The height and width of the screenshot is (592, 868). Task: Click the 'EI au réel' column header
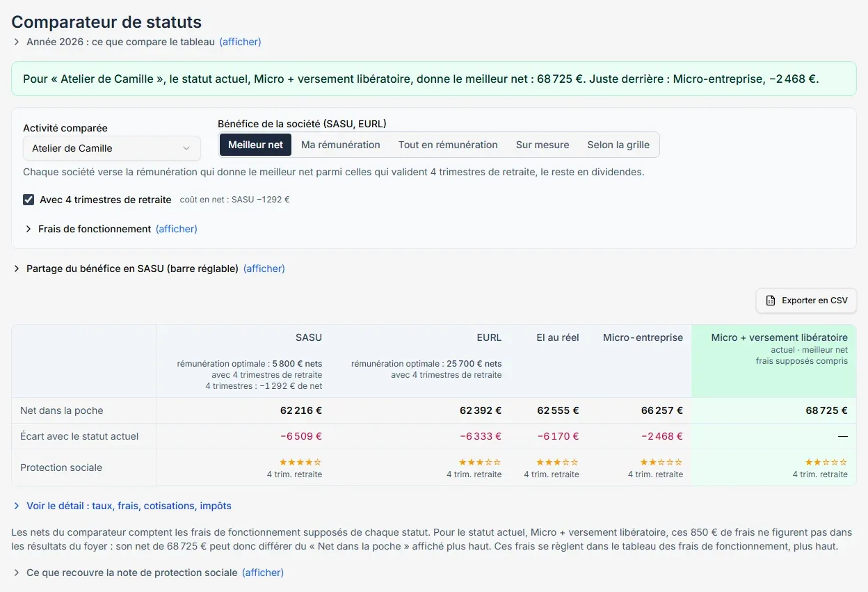click(x=558, y=337)
